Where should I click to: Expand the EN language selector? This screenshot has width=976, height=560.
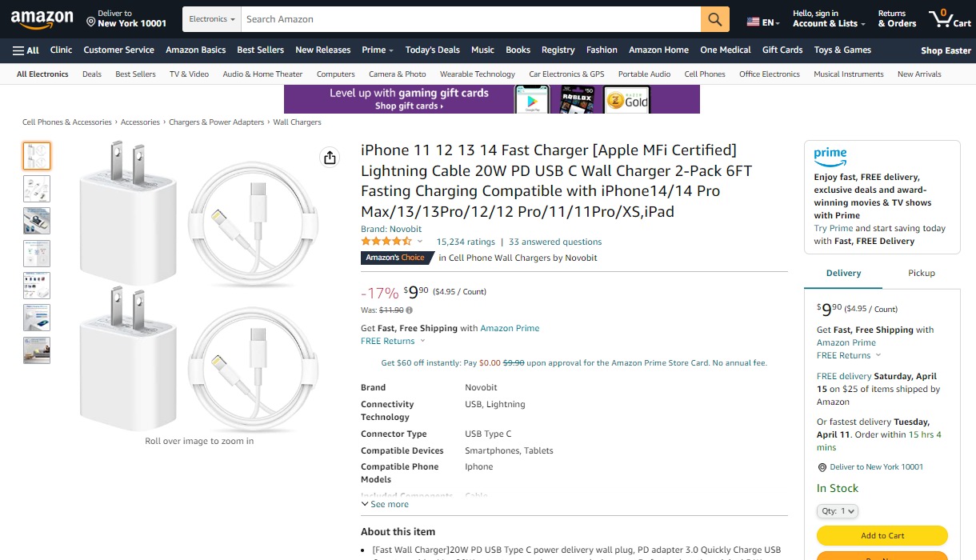click(x=763, y=22)
